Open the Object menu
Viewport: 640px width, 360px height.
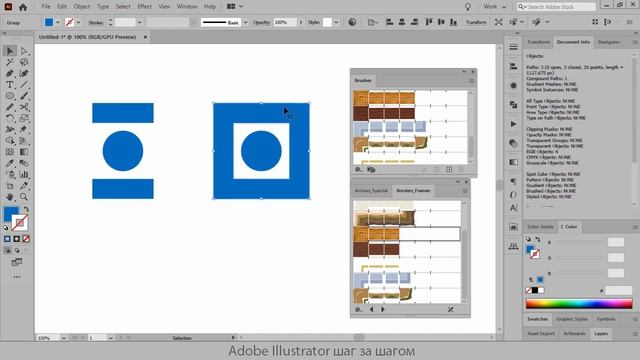pyautogui.click(x=82, y=7)
